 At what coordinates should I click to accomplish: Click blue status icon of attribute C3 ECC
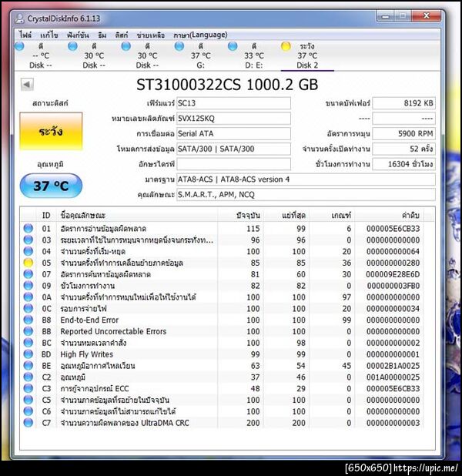point(28,388)
